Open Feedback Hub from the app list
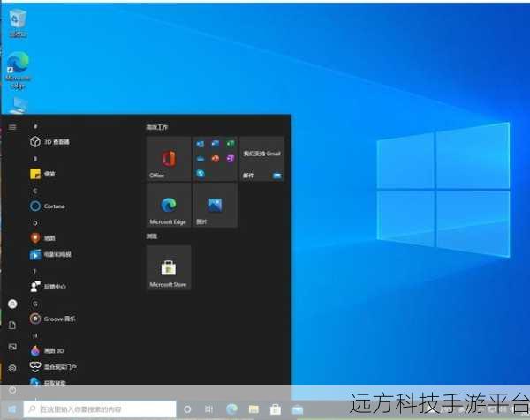Image resolution: width=530 pixels, height=420 pixels. click(x=48, y=286)
